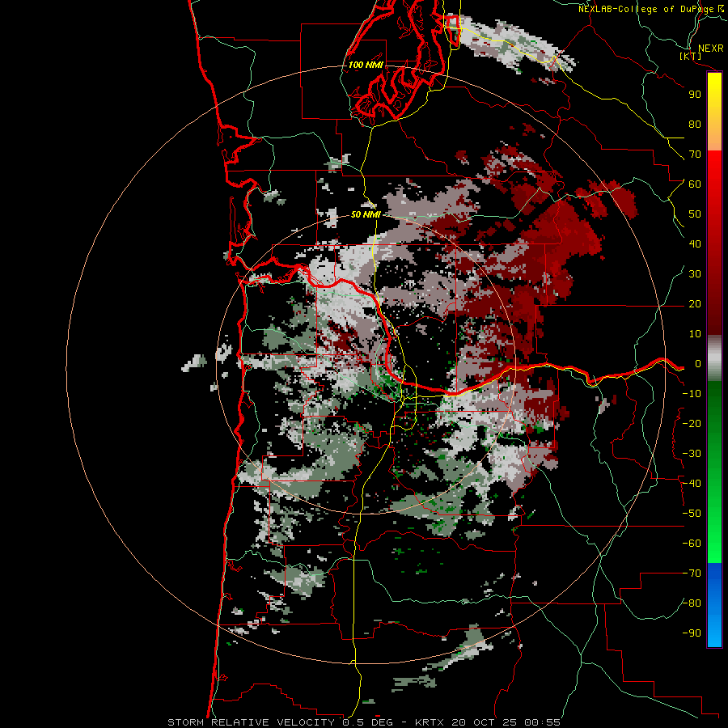Screen dimensions: 728x728
Task: Click the 0 knot label on color scale
Action: pos(697,364)
